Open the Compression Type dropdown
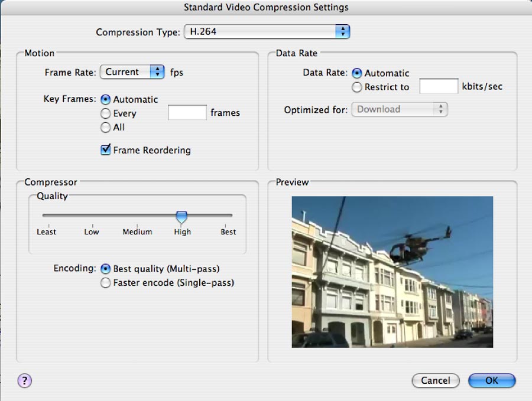 [x=267, y=32]
